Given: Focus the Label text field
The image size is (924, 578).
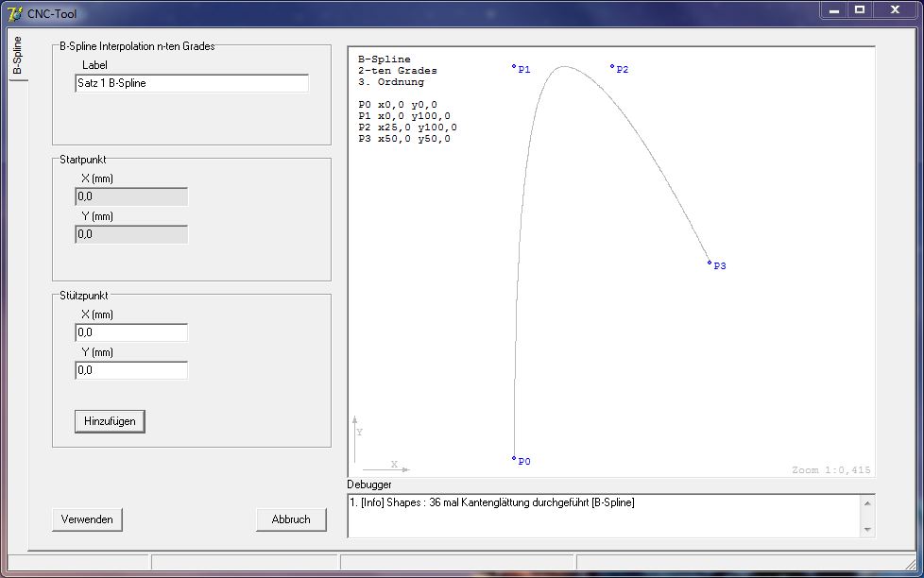Looking at the screenshot, I should tap(192, 83).
